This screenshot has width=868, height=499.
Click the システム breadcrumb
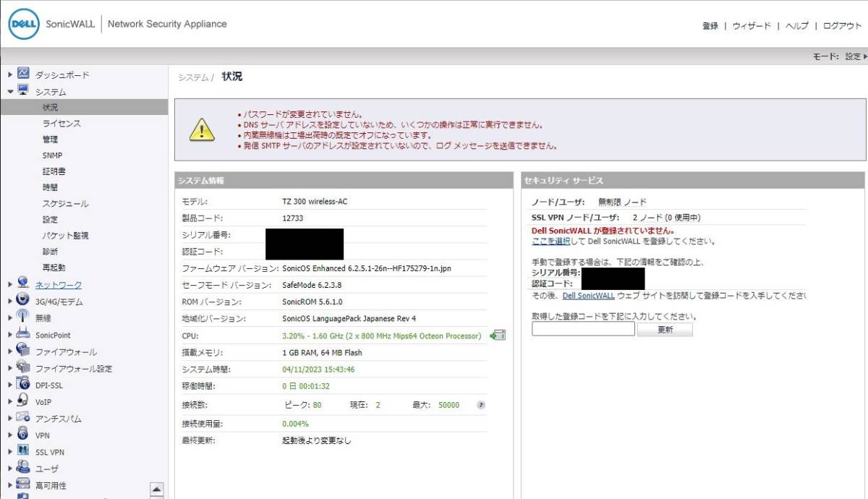pos(193,77)
